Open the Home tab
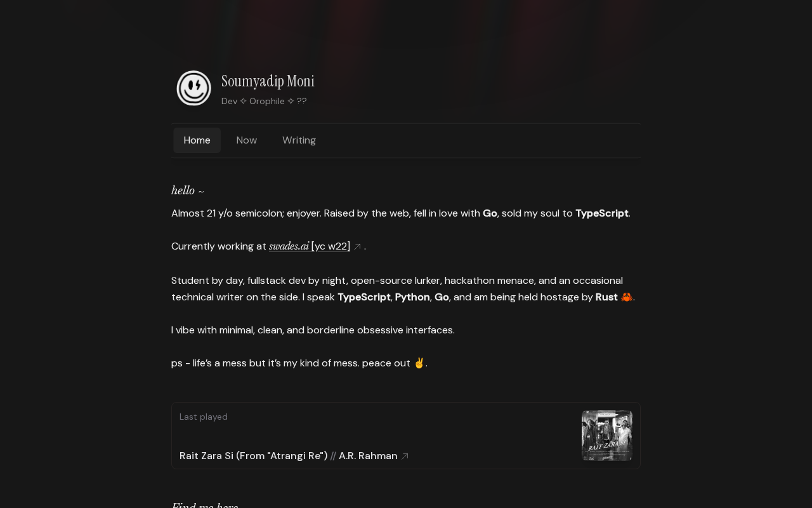This screenshot has width=812, height=508. click(197, 140)
